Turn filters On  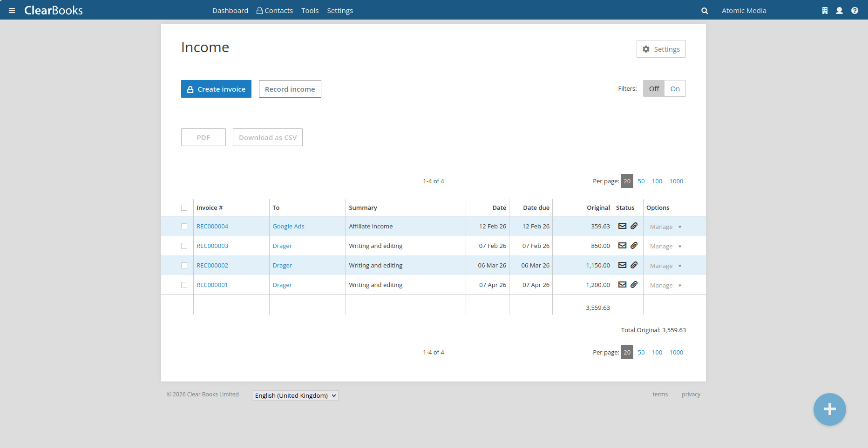[x=675, y=88]
